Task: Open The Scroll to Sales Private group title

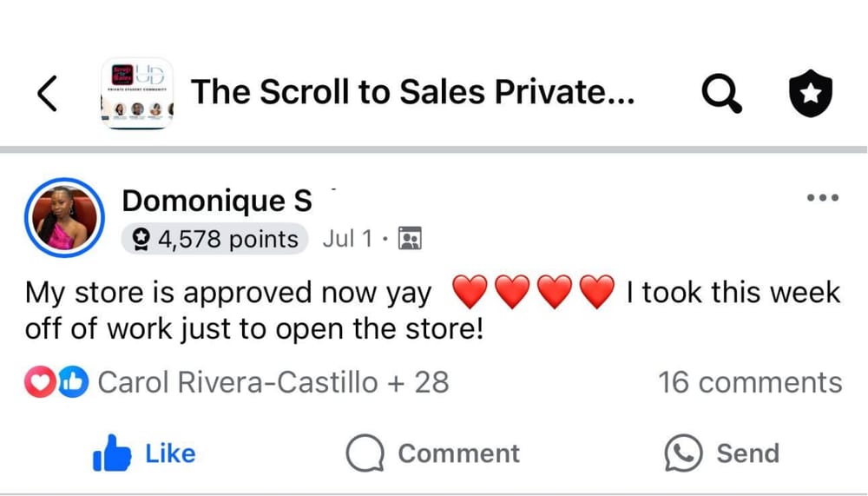Action: [x=413, y=92]
